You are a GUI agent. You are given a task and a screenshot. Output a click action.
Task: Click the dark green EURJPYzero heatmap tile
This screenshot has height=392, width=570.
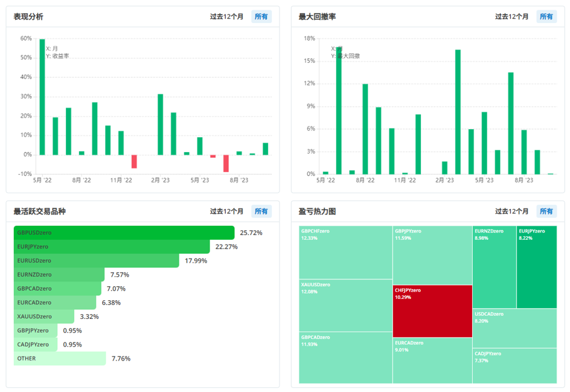(537, 267)
